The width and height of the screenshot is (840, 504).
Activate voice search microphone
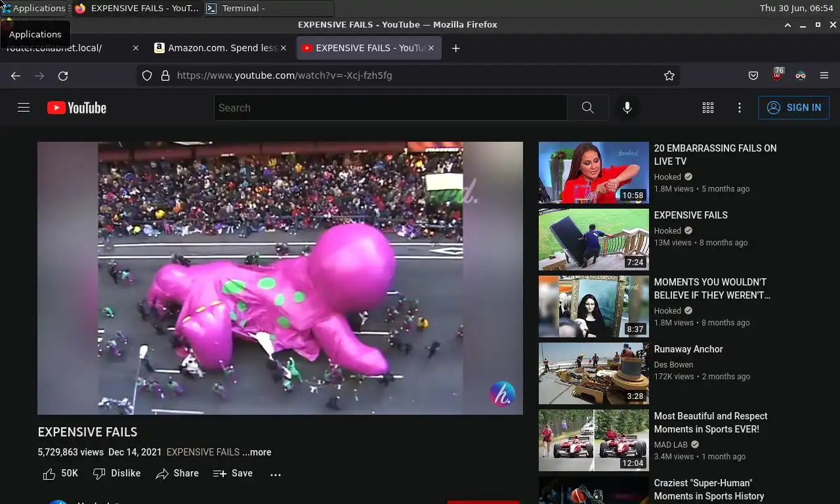tap(627, 108)
